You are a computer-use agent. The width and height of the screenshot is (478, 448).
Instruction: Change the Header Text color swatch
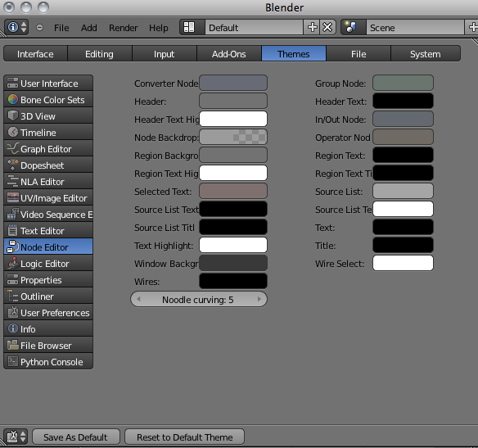pos(403,101)
